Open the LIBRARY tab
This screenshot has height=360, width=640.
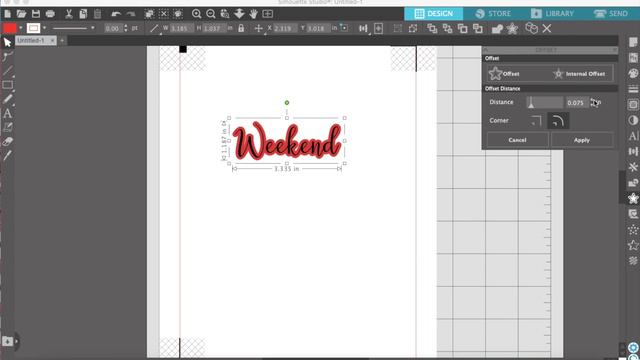(x=553, y=13)
